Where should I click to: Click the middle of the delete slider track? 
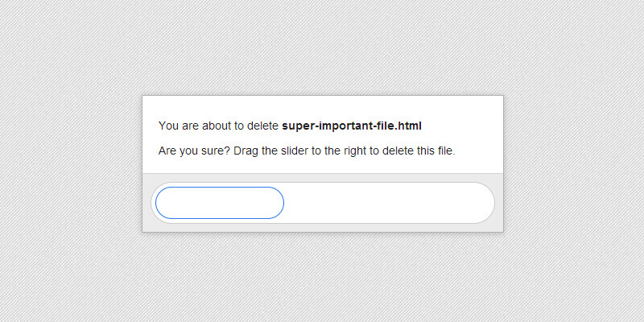tap(323, 203)
